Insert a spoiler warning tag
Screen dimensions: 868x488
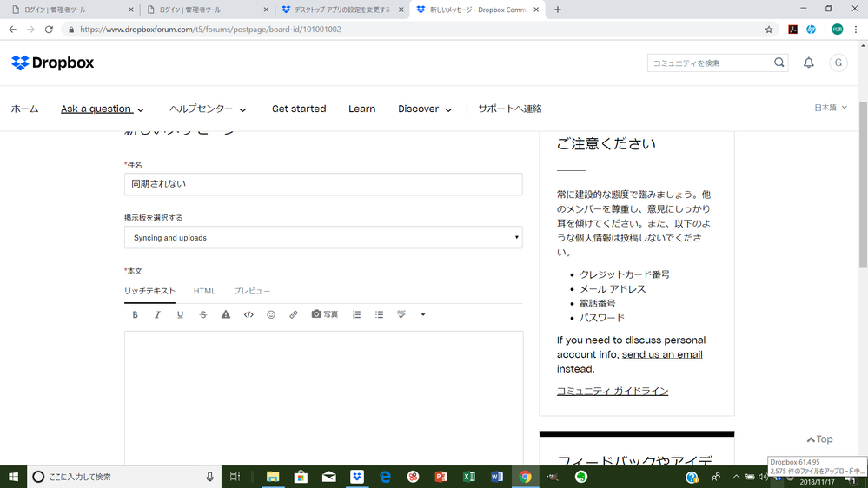[226, 315]
